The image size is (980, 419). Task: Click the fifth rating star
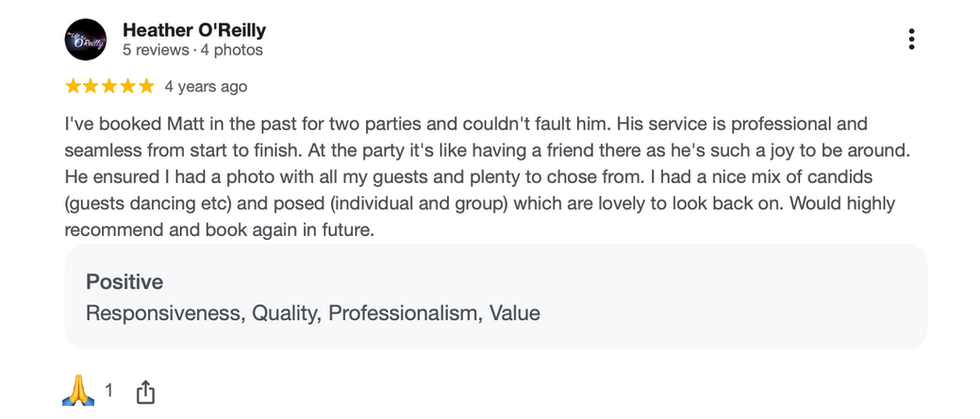click(146, 87)
